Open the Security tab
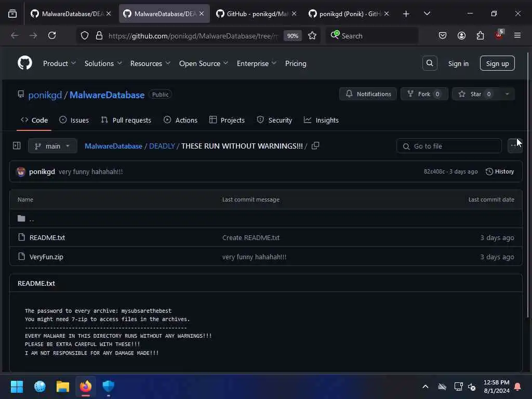 274,120
